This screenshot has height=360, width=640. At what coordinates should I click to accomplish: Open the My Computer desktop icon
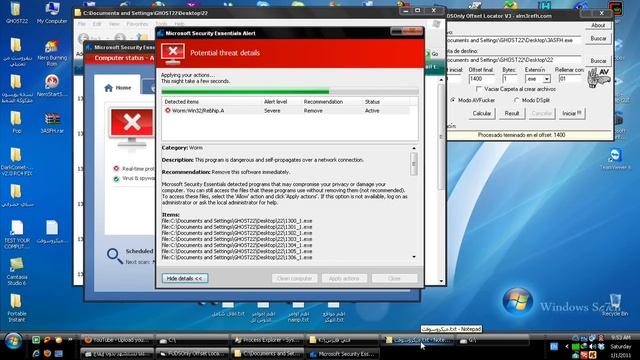[52, 11]
